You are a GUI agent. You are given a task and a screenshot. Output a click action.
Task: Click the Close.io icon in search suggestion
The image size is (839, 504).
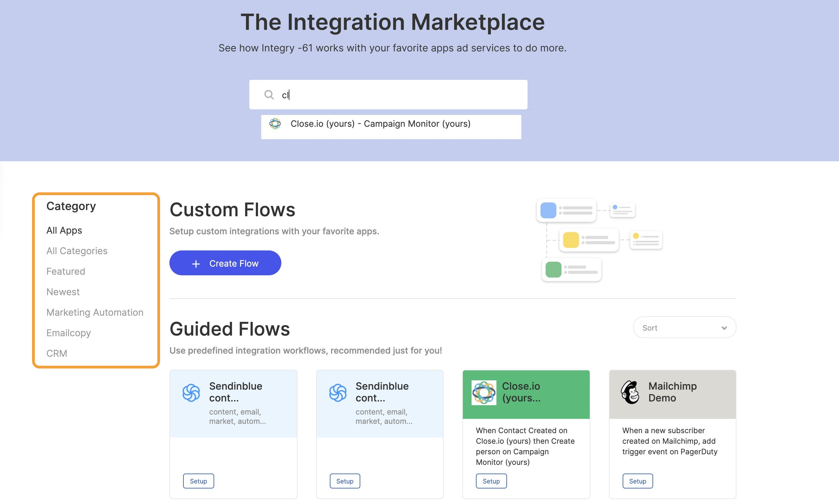275,124
